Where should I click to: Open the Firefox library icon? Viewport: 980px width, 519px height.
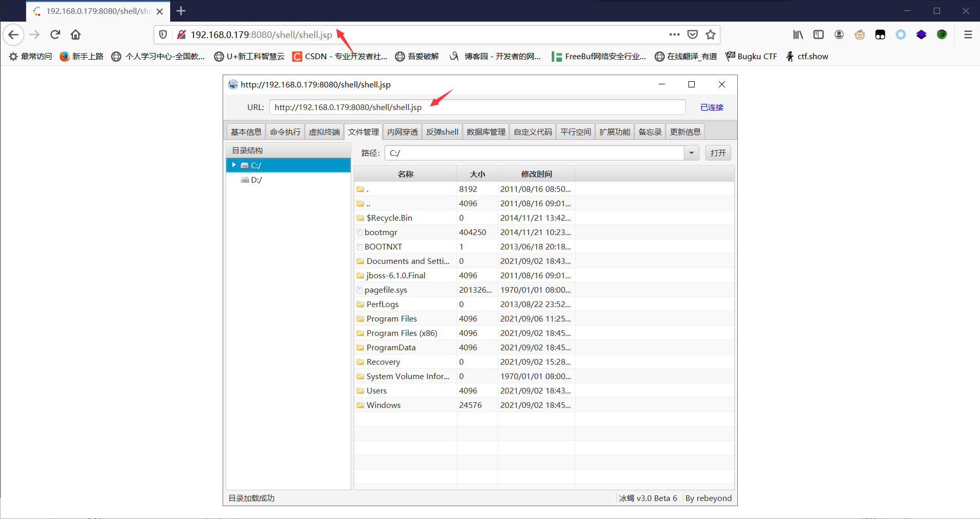pyautogui.click(x=798, y=34)
